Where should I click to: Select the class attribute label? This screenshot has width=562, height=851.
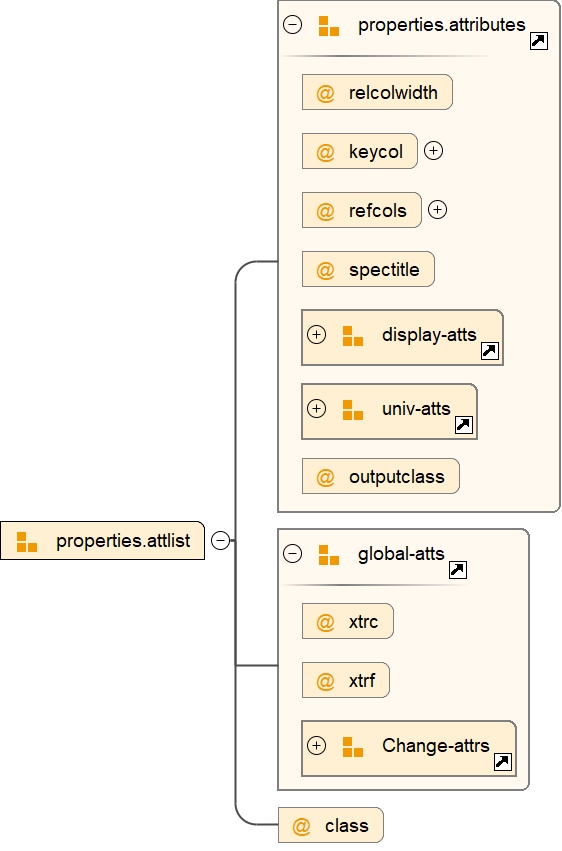347,825
